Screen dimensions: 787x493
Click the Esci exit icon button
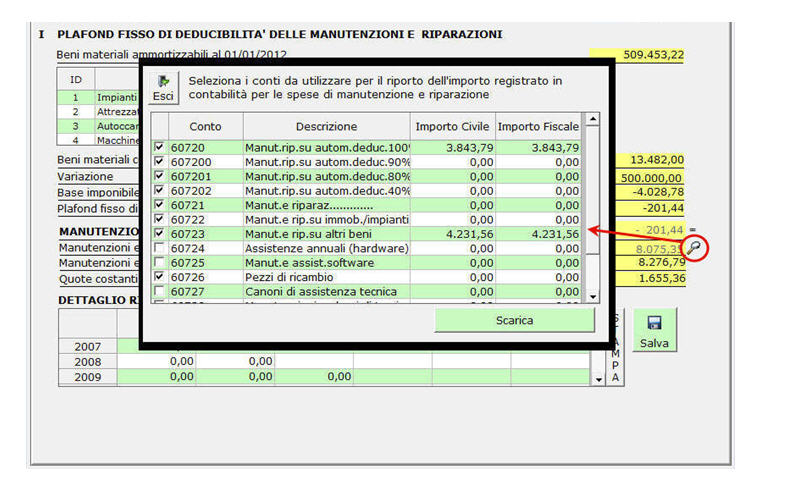coord(164,89)
